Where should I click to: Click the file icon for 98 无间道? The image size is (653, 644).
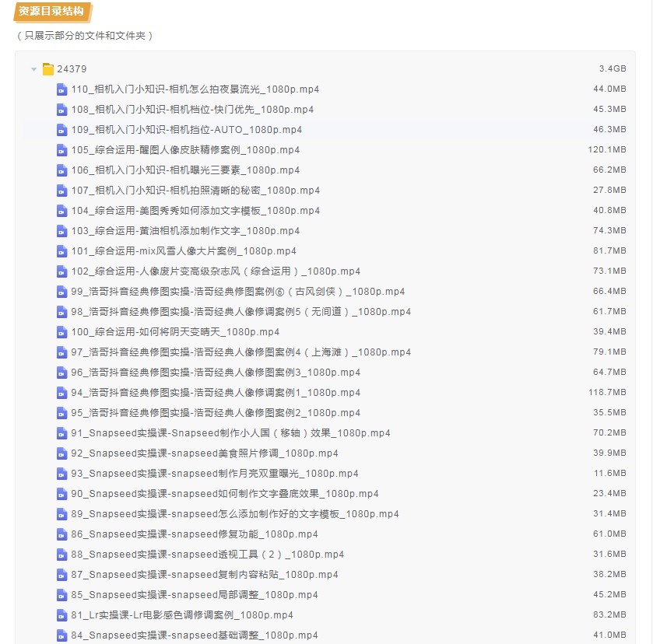coord(61,312)
